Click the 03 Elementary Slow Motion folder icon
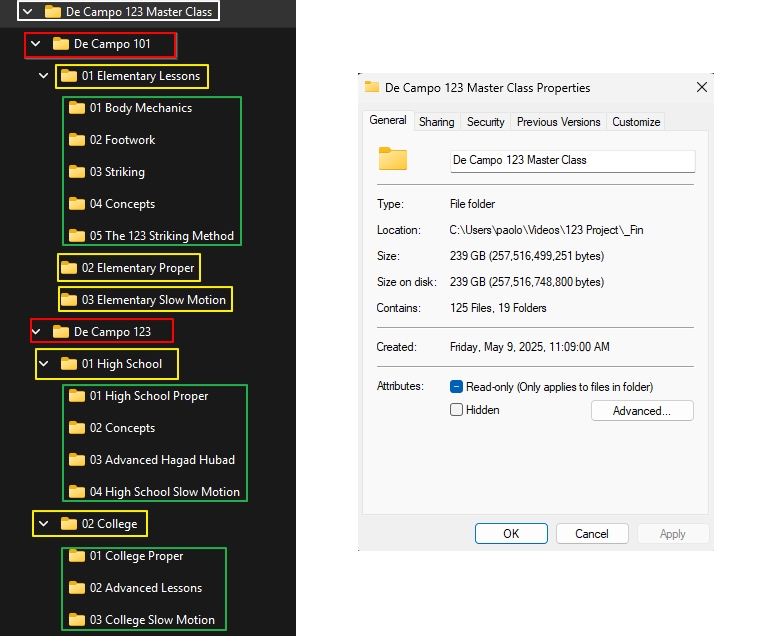The image size is (777, 636). point(68,300)
